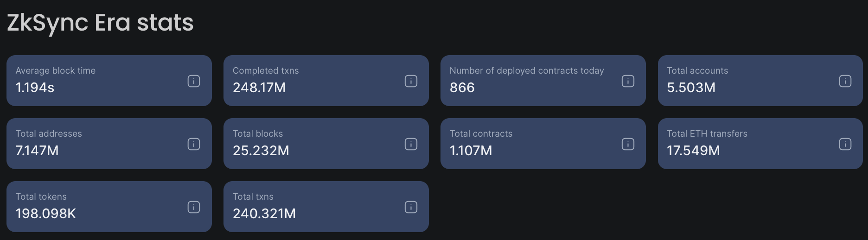Select the Total ETH transfers card
Image resolution: width=868 pixels, height=240 pixels.
[x=760, y=144]
